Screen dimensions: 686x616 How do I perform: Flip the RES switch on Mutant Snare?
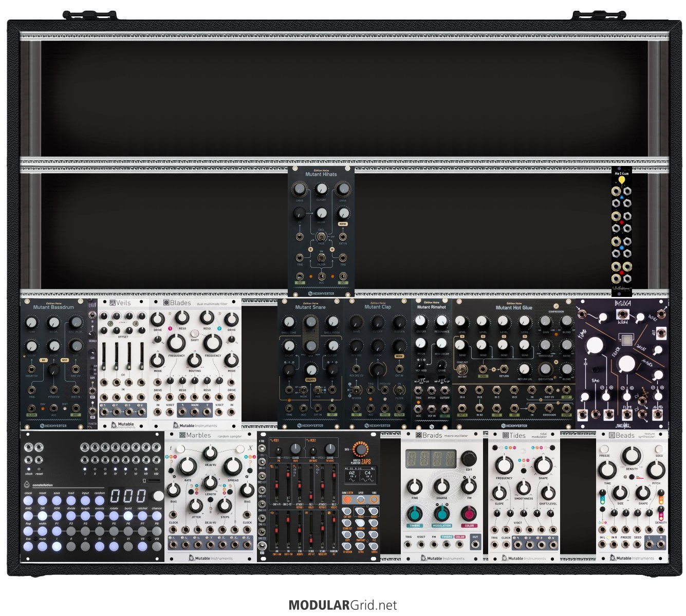[x=318, y=390]
